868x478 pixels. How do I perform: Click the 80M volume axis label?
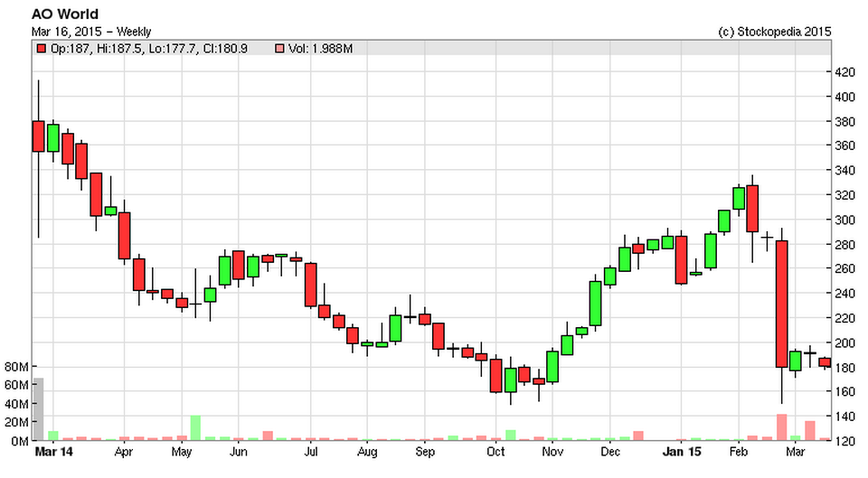(16, 367)
